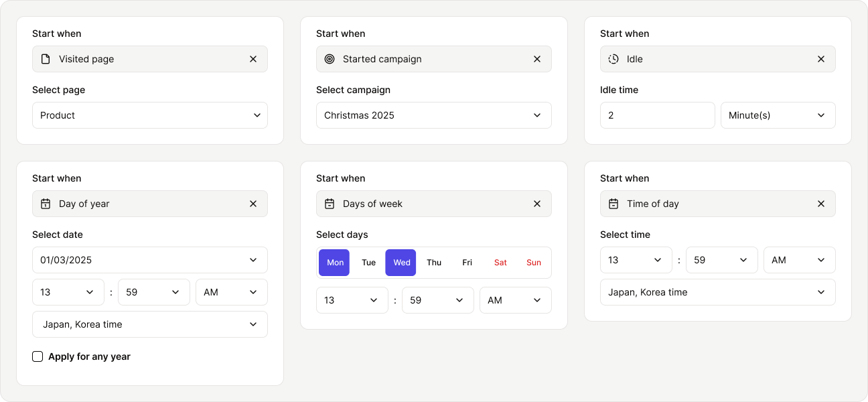Open the AM/PM selector in the Days of week card

click(x=516, y=300)
